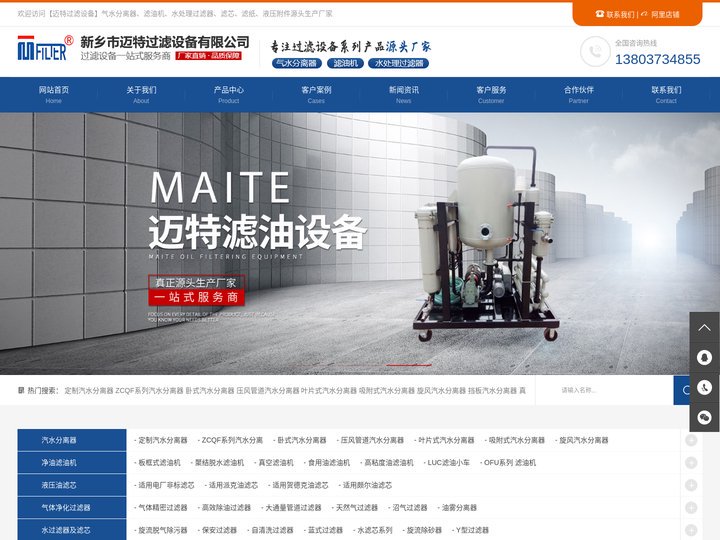
Task: Open 气体精密过滤器 link
Action: pyautogui.click(x=163, y=507)
